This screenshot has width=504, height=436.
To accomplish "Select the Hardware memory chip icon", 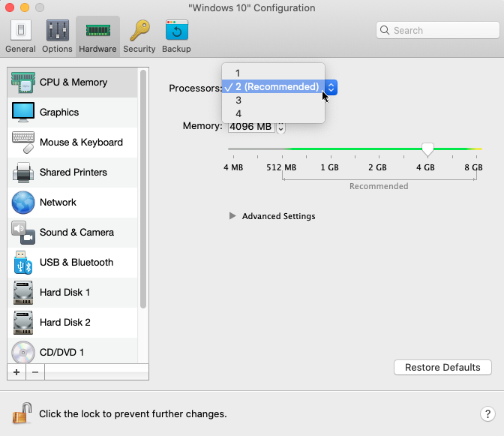I will pyautogui.click(x=98, y=31).
